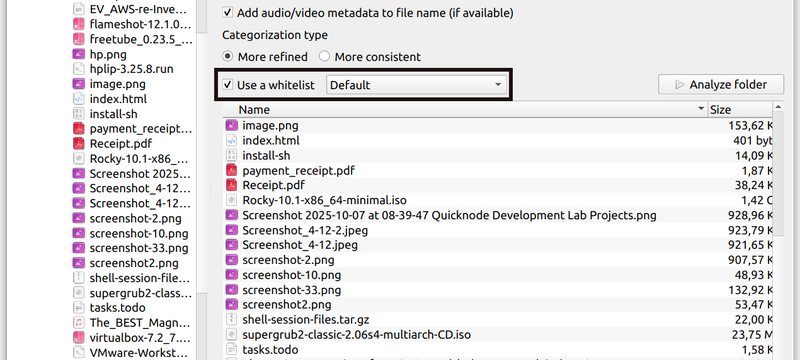Click image.png's picture icon in the Name table
This screenshot has width=800, height=360.
[x=232, y=125]
